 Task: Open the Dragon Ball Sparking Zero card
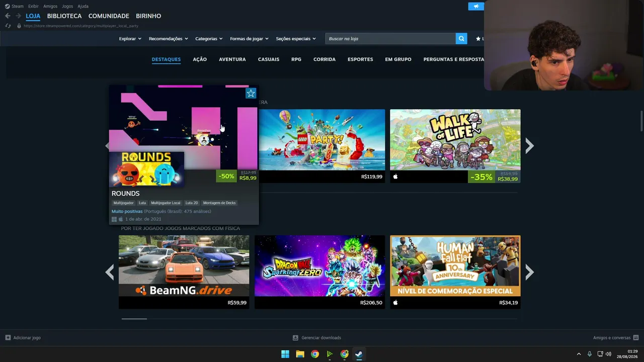click(x=320, y=272)
